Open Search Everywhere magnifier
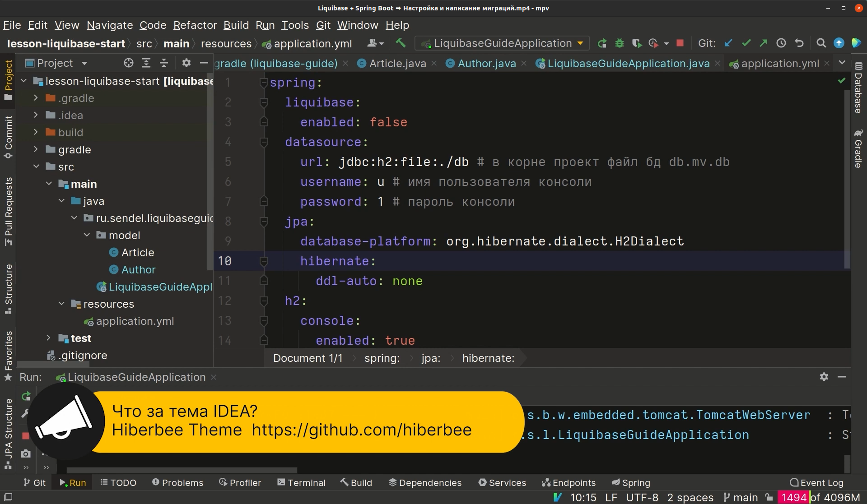Screen dimensions: 867x504 coord(821,43)
